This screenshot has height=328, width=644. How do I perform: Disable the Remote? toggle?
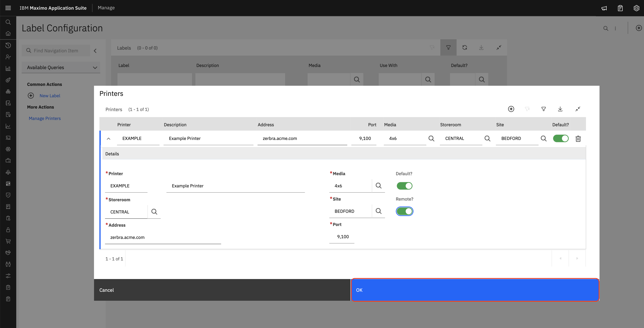click(404, 211)
